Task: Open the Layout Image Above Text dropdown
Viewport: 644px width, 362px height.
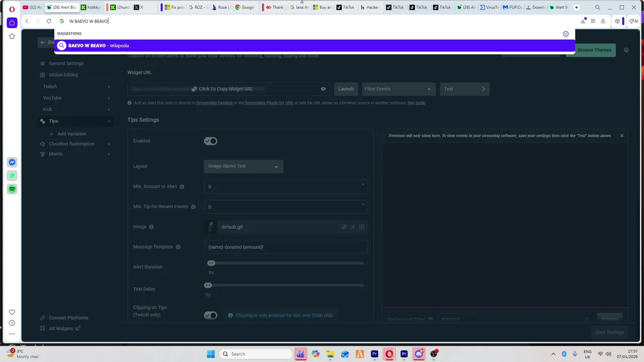Action: coord(244,166)
